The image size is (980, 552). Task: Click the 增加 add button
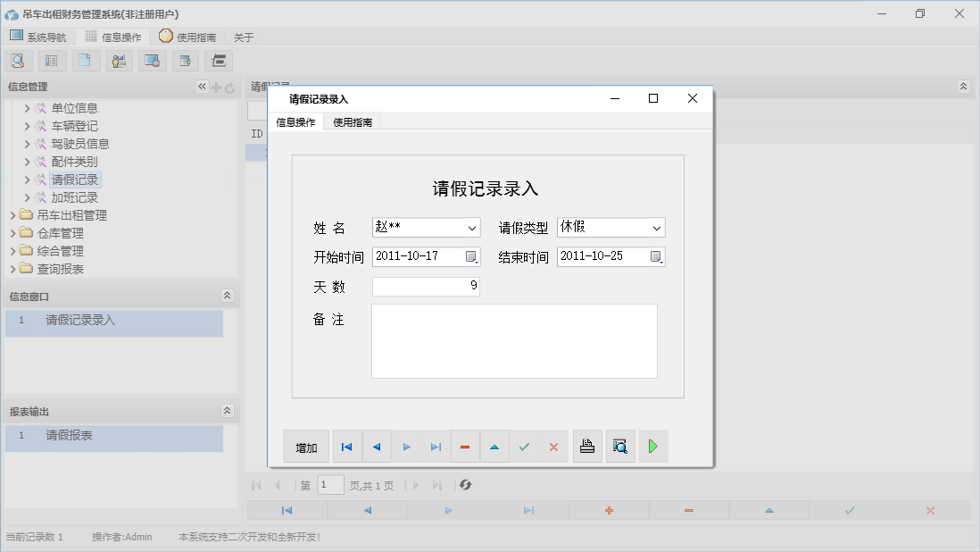[306, 446]
